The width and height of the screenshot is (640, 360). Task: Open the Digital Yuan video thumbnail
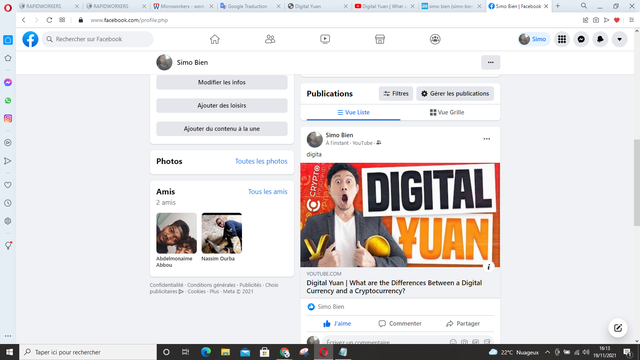click(400, 215)
